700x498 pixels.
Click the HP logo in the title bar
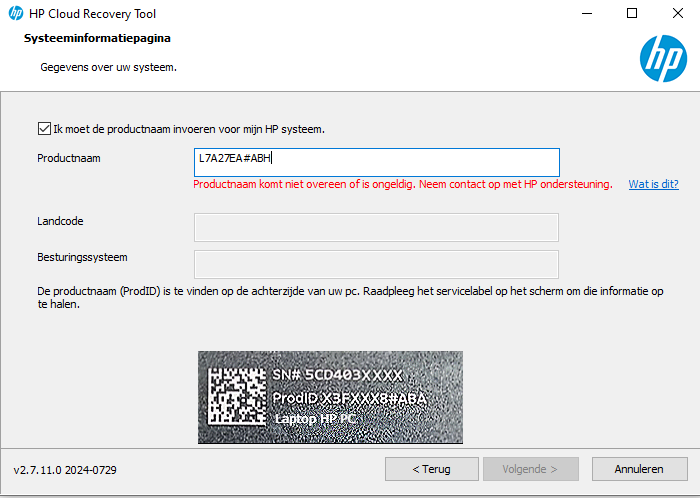16,13
